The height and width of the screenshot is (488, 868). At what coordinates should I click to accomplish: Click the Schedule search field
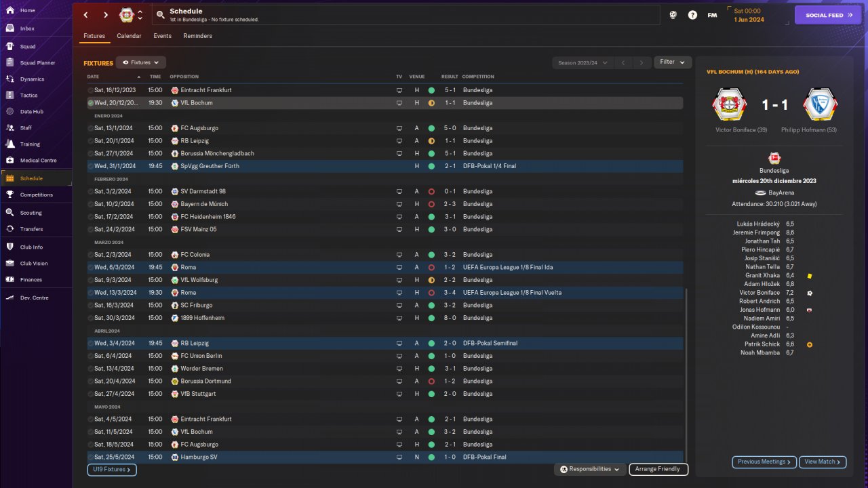pyautogui.click(x=405, y=15)
